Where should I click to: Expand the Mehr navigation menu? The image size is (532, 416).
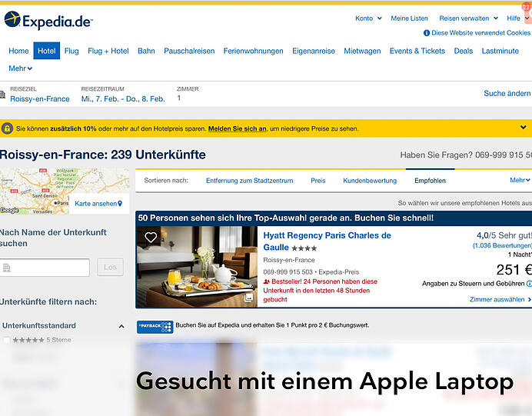20,68
